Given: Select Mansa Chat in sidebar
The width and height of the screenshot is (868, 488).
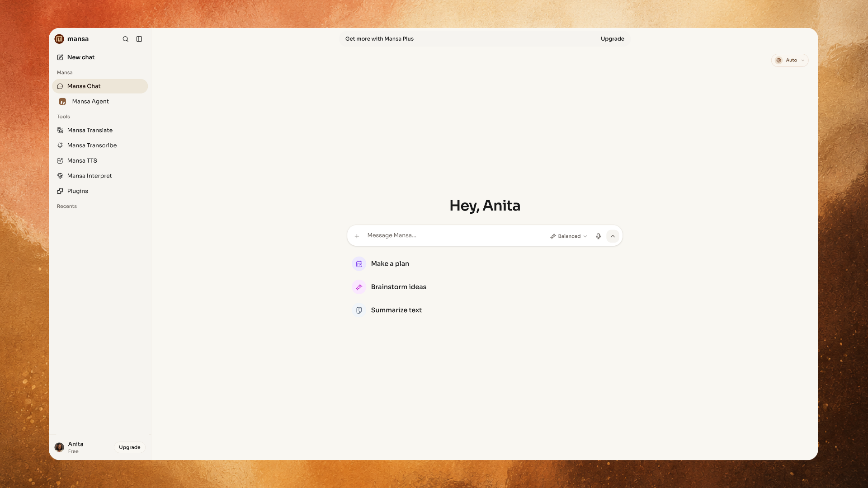Looking at the screenshot, I should [100, 86].
